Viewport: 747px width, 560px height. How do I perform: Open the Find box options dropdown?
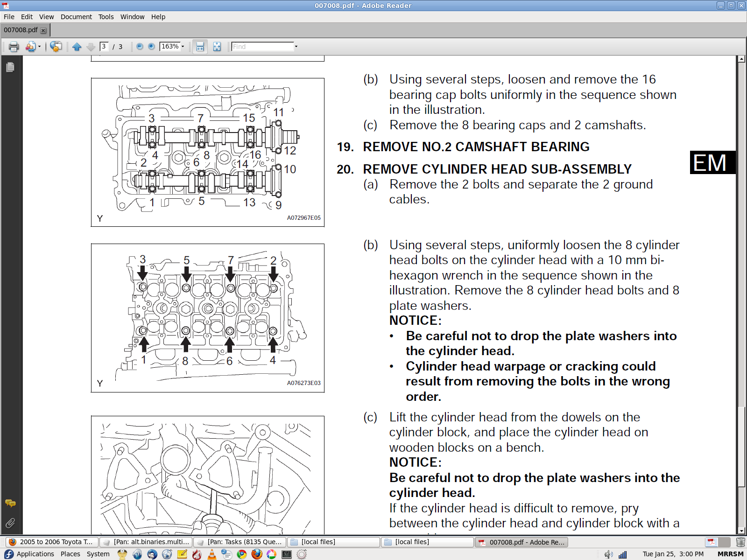click(x=296, y=47)
